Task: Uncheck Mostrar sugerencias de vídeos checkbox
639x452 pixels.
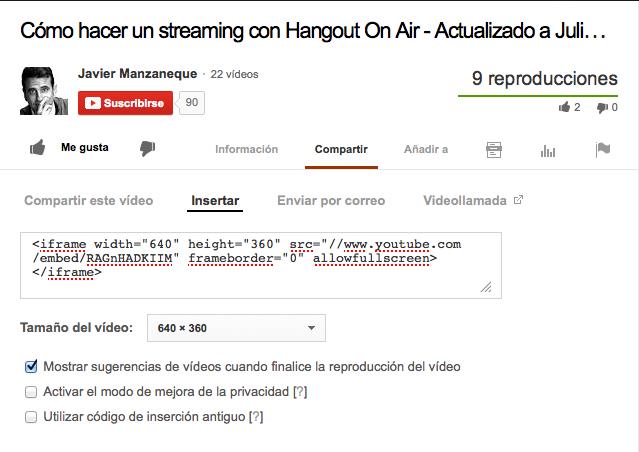Action: [31, 366]
